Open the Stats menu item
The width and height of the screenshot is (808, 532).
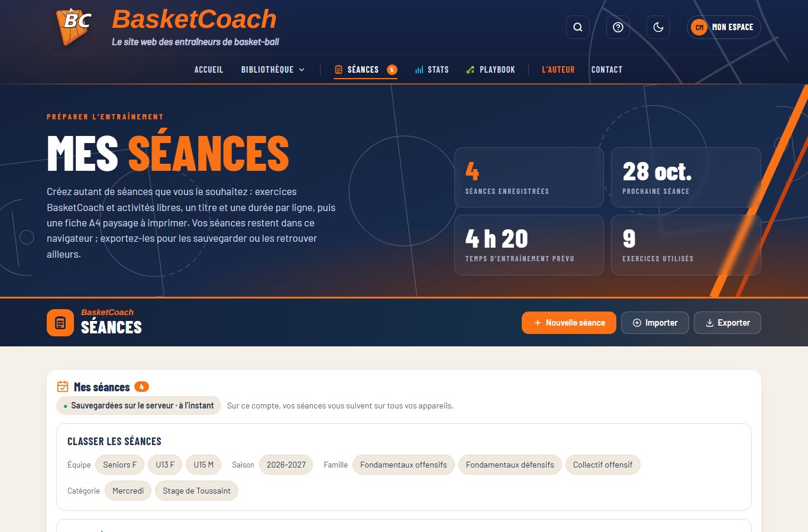(432, 70)
